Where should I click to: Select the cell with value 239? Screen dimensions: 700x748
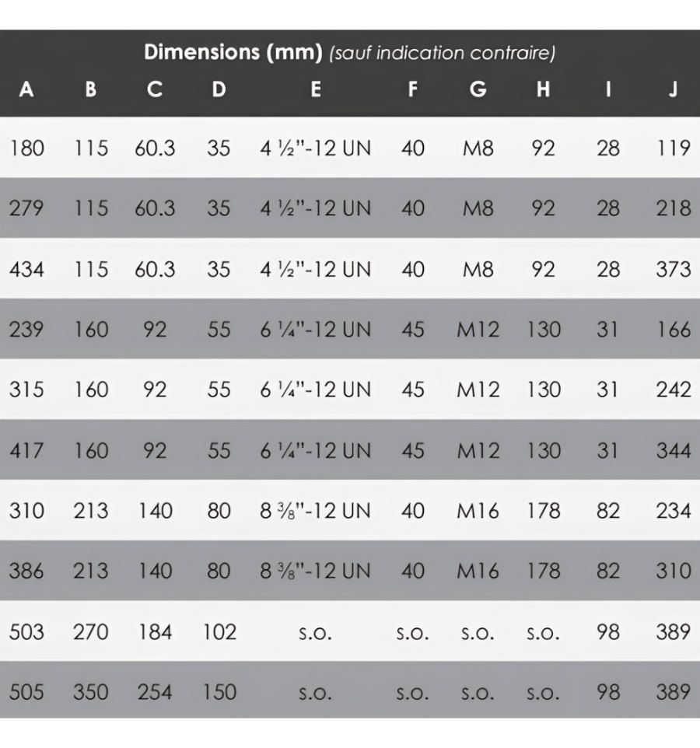point(26,330)
